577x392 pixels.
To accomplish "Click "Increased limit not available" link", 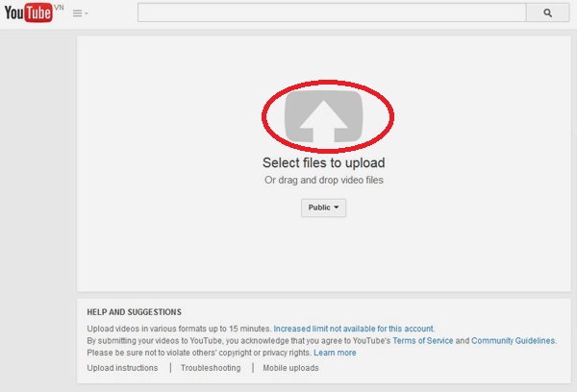I will (x=354, y=329).
